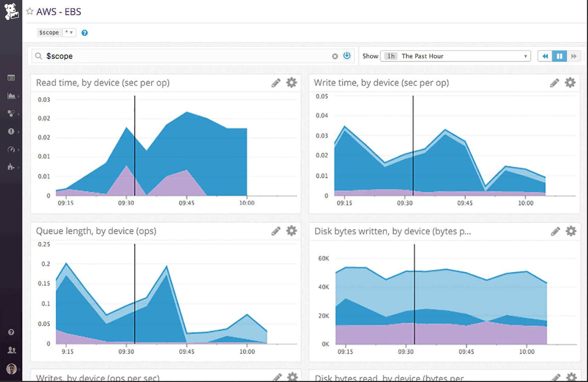The width and height of the screenshot is (588, 382).
Task: Select the gauge dashboard icon in the sidebar
Action: click(12, 150)
